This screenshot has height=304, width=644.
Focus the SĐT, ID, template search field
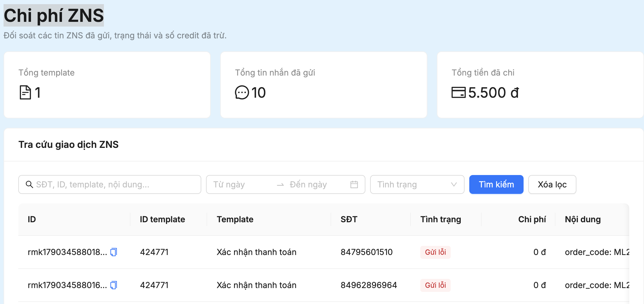110,184
